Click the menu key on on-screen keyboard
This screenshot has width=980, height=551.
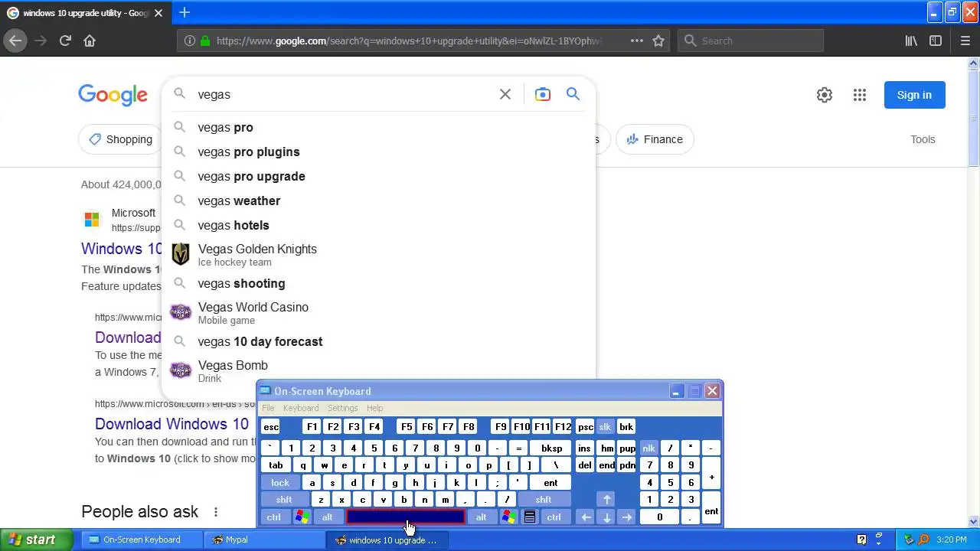point(529,517)
